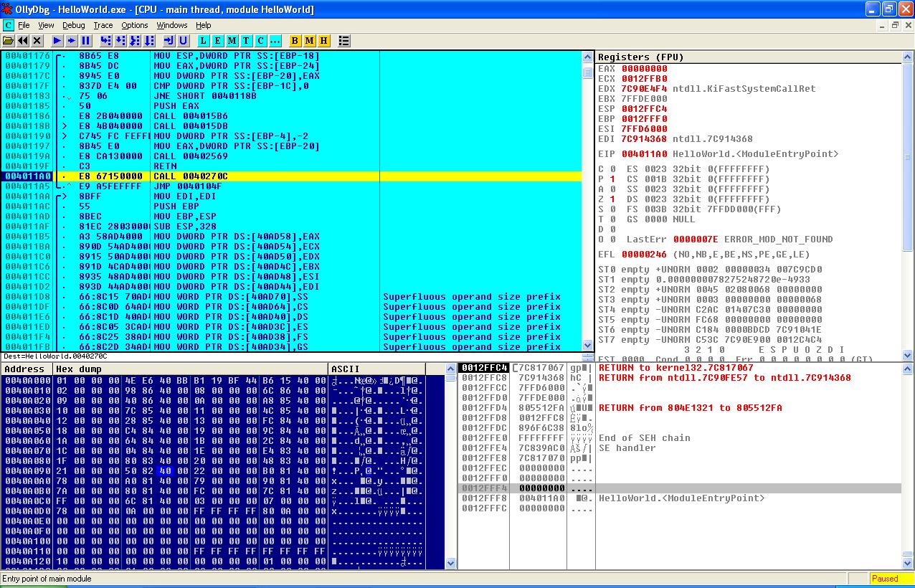Click the ESP register value 0012FFC4

point(644,109)
